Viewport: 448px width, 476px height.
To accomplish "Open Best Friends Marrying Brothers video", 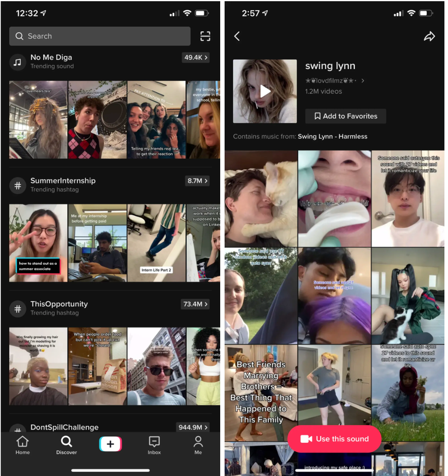I will [261, 392].
